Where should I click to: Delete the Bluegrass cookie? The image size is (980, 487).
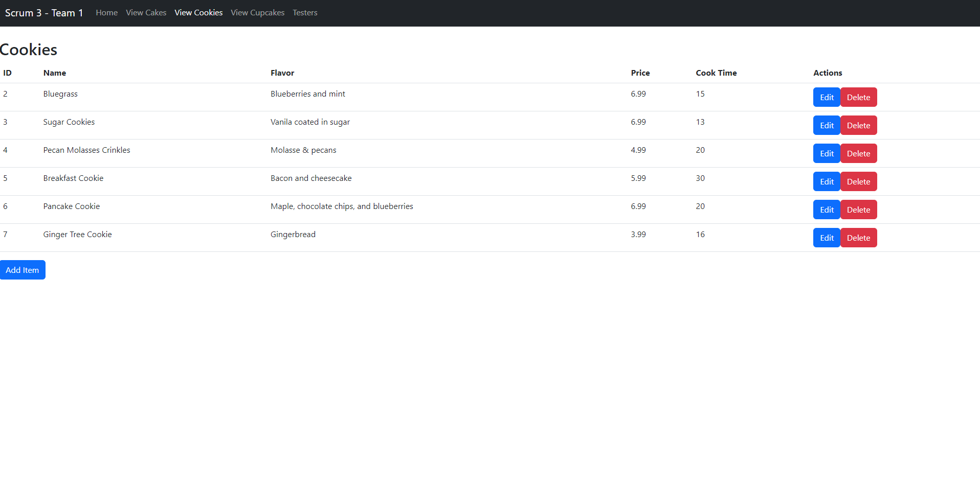pos(858,97)
